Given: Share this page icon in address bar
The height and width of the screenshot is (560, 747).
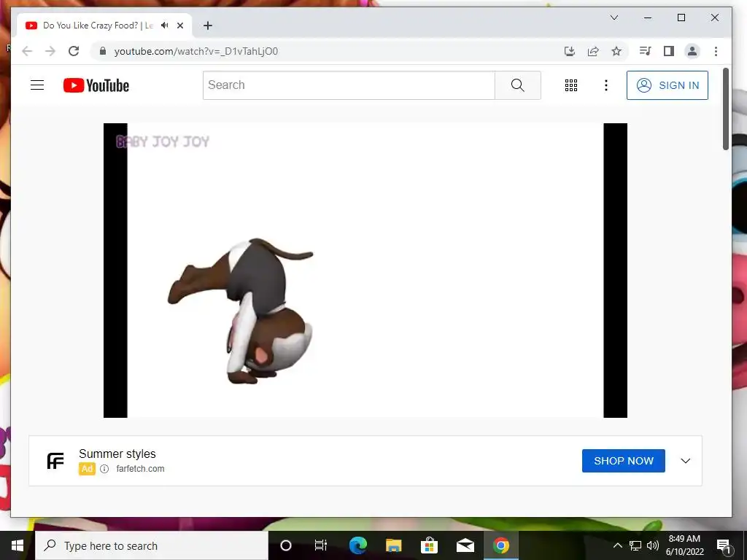Looking at the screenshot, I should (592, 51).
